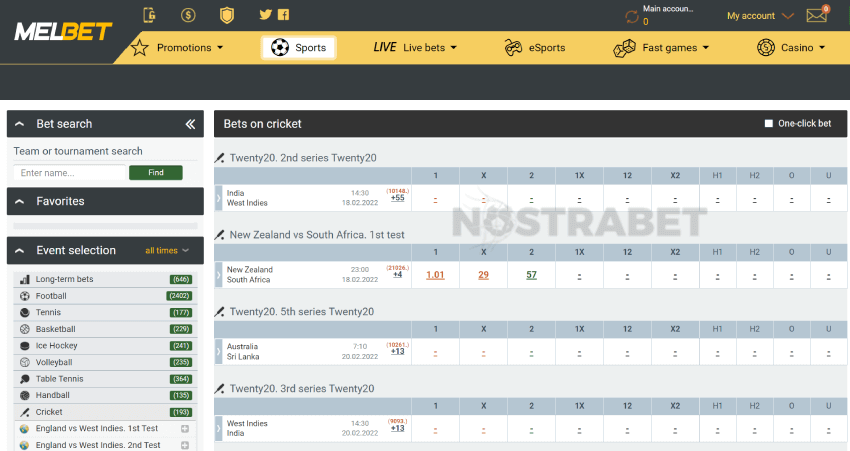Select the eSports menu item
Image resolution: width=850 pixels, height=451 pixels.
coord(535,48)
